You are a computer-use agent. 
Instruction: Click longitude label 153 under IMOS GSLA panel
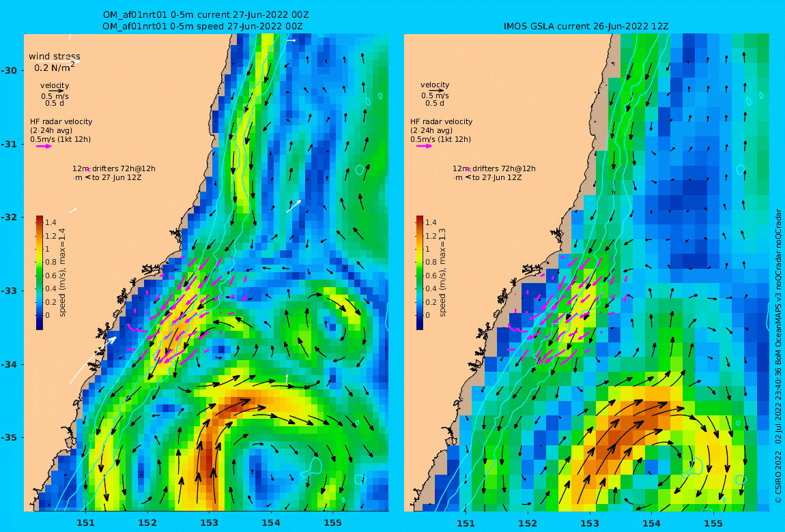589,523
